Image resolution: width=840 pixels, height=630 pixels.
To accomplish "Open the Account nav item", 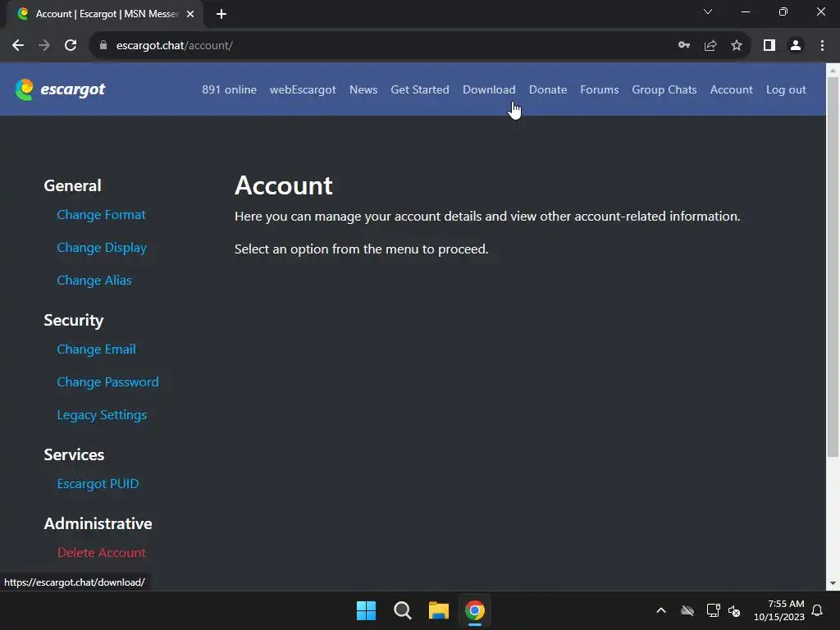I will coord(731,89).
